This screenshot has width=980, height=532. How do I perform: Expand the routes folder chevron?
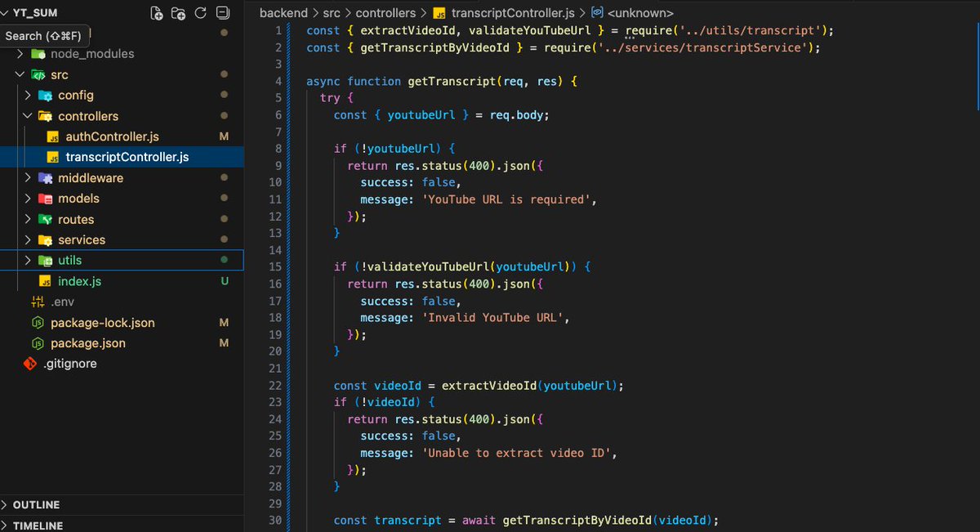pyautogui.click(x=28, y=219)
